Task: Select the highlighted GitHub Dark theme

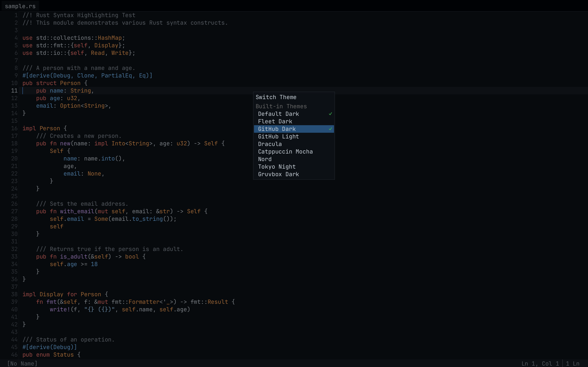Action: [x=277, y=129]
